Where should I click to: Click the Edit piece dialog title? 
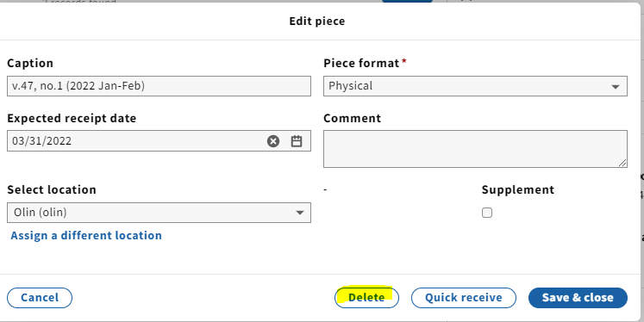[317, 22]
